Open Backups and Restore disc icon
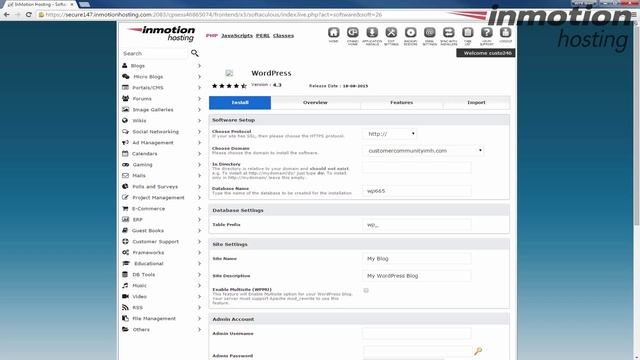This screenshot has height=360, width=640. [x=411, y=33]
